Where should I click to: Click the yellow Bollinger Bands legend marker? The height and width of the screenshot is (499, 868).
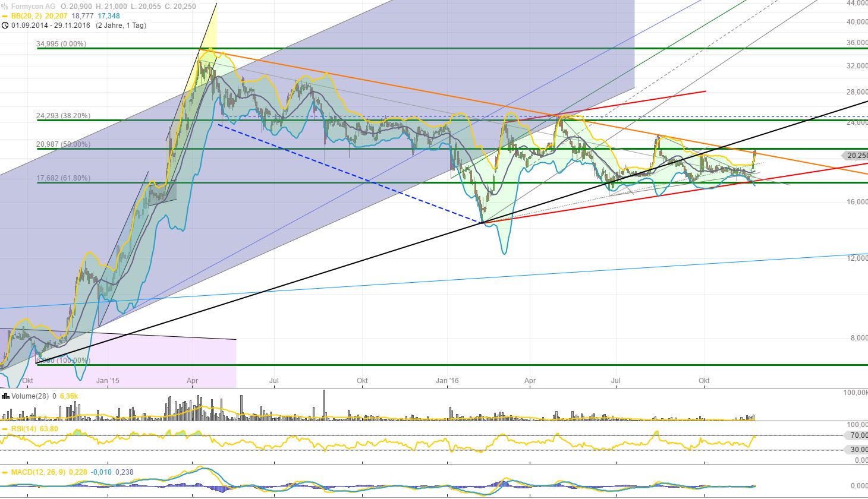click(5, 16)
